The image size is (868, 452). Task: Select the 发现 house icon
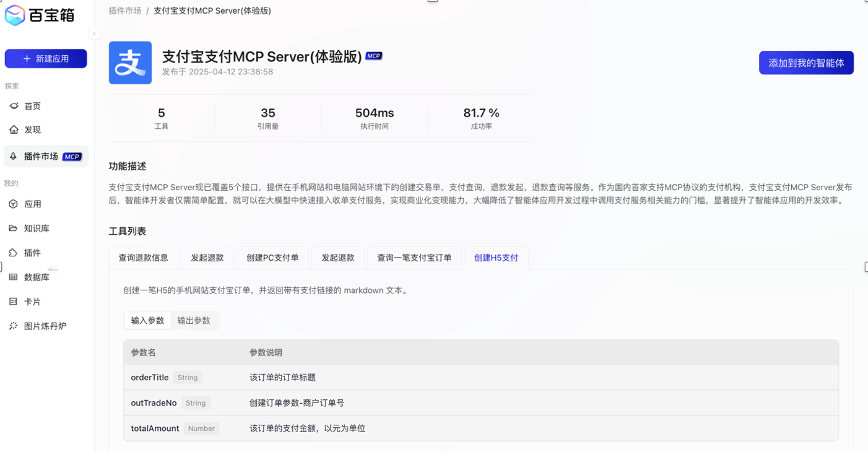point(14,129)
